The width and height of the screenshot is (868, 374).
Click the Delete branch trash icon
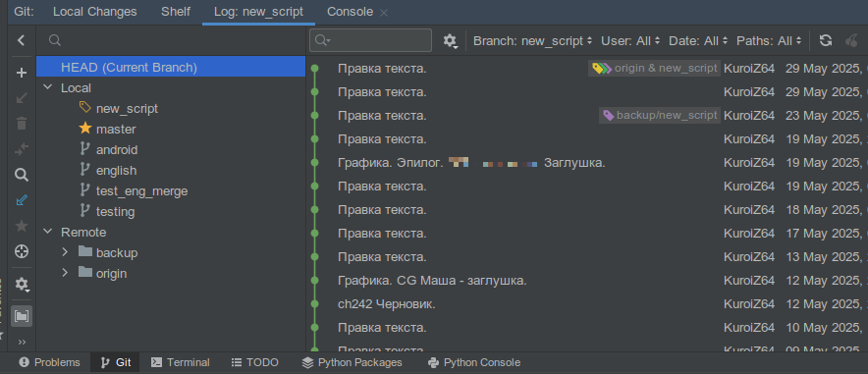(x=21, y=124)
